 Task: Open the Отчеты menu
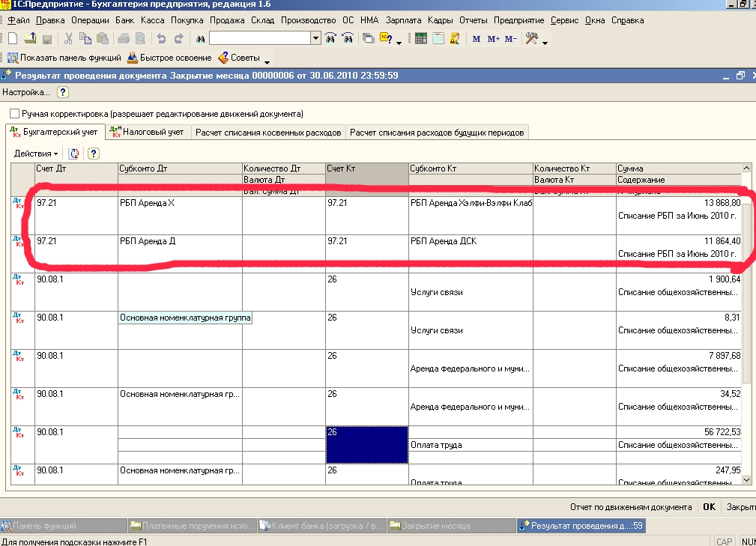[x=473, y=20]
